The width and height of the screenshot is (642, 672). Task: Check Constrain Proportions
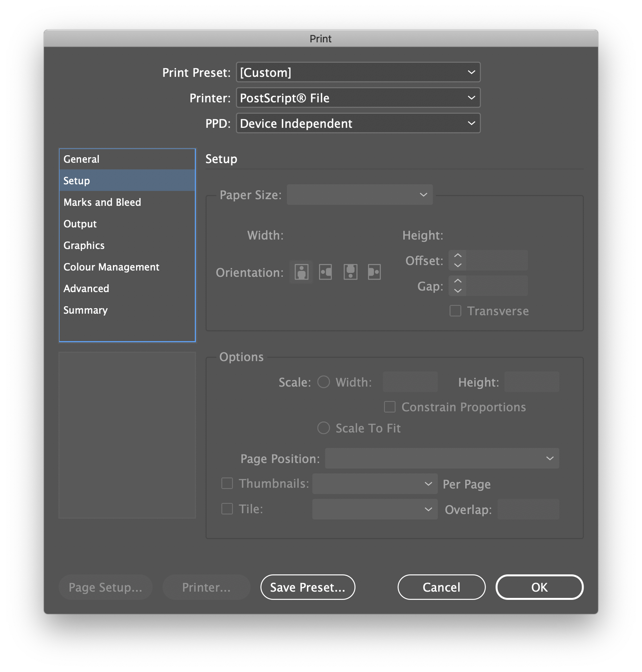pos(389,407)
